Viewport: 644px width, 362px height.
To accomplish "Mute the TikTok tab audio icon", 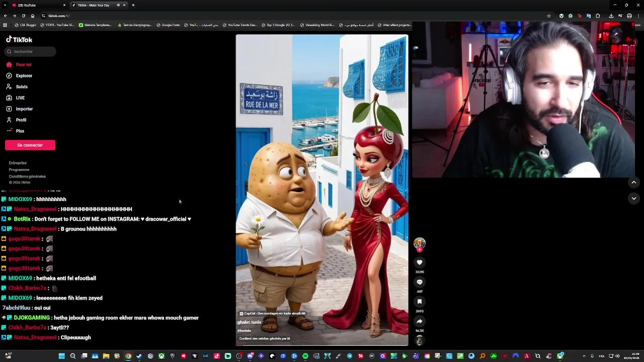I will [x=118, y=5].
